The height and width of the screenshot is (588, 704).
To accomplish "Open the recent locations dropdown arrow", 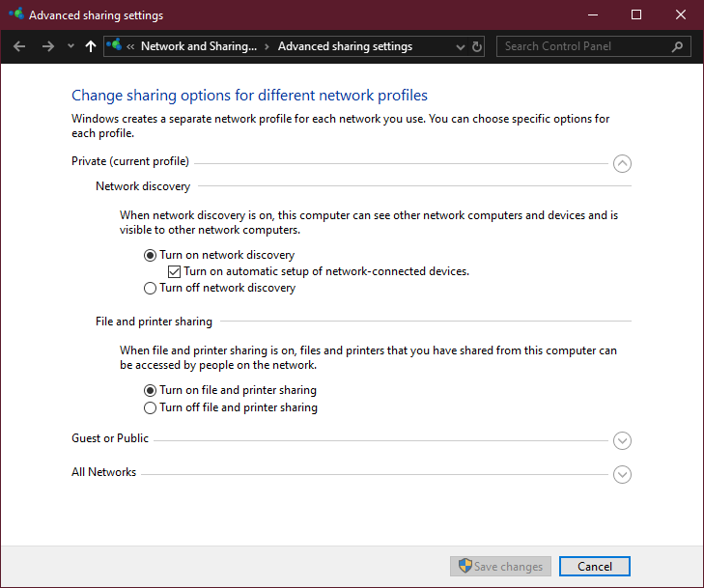I will pyautogui.click(x=70, y=46).
